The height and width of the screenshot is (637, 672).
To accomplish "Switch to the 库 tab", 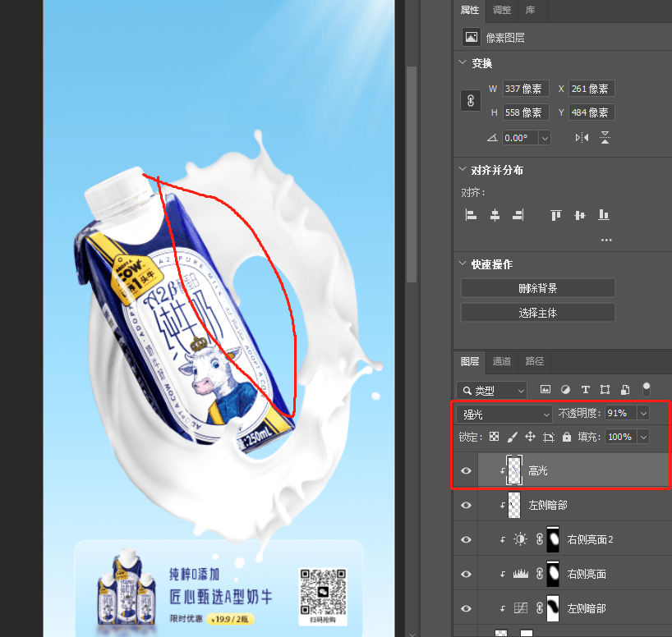I will tap(530, 10).
